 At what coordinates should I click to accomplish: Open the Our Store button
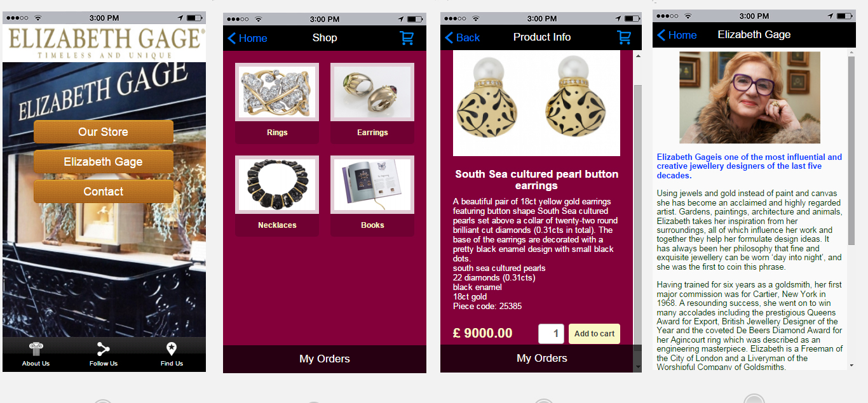tap(104, 132)
